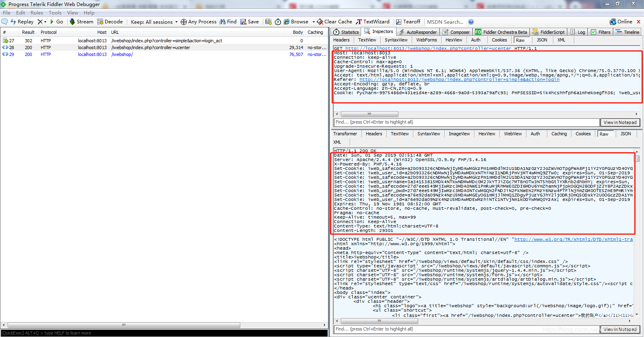Switch to the FiddlerScript tab

click(x=549, y=32)
